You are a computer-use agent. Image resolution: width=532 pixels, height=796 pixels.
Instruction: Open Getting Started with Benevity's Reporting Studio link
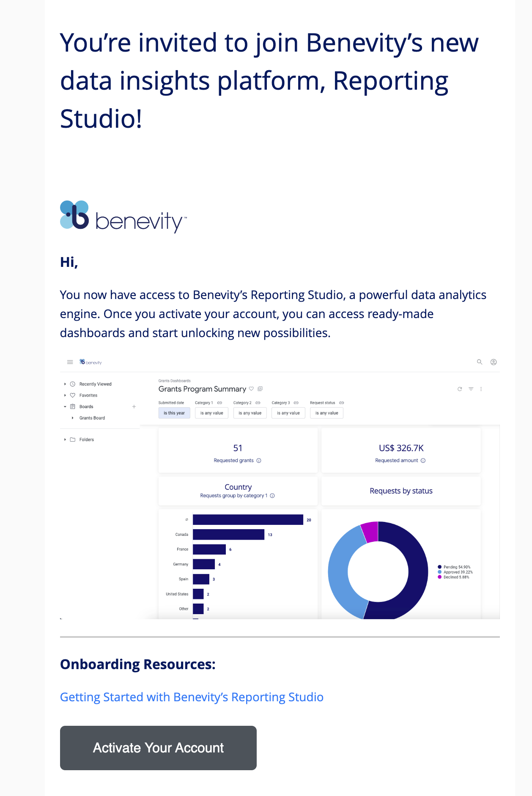[192, 697]
